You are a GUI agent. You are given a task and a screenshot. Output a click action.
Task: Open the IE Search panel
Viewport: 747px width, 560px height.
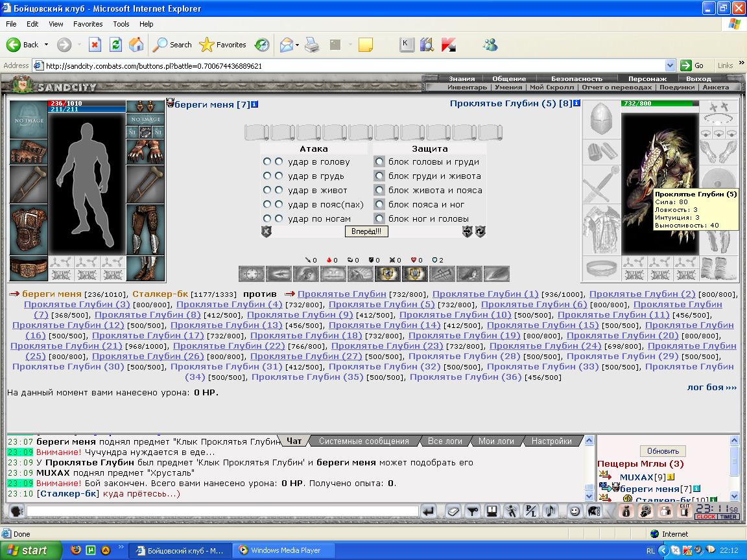(172, 45)
